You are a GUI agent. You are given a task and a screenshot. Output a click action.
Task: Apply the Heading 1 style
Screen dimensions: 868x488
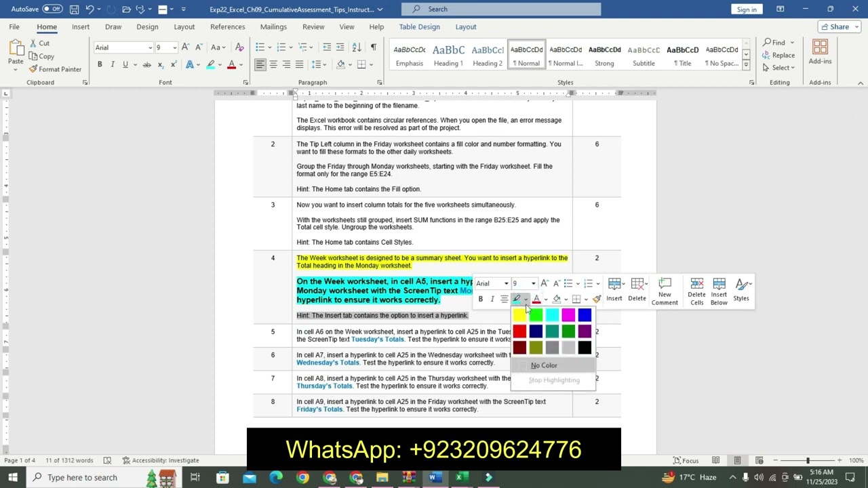point(448,56)
